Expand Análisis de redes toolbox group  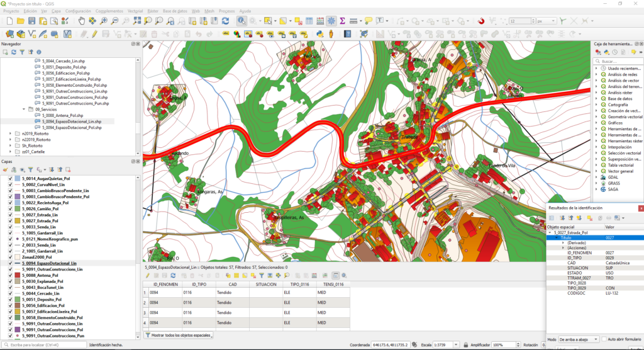coord(596,74)
